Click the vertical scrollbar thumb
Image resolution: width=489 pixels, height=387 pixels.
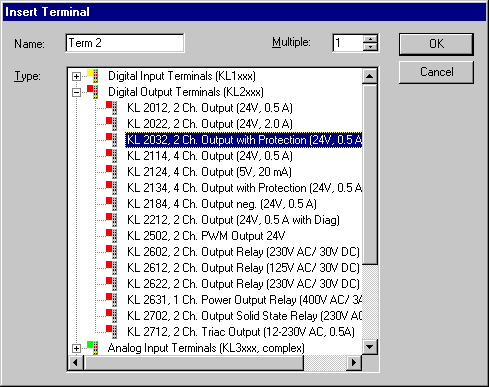coord(370,174)
